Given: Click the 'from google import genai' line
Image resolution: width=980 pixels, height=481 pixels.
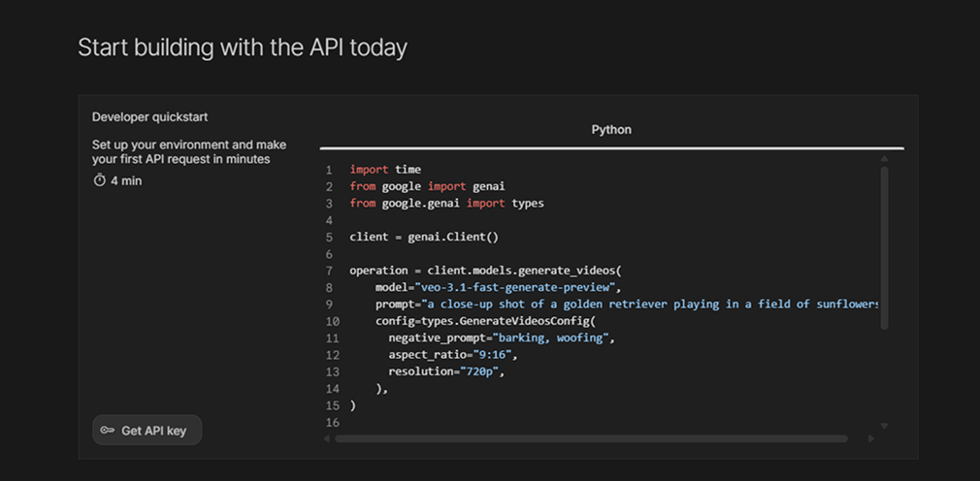Looking at the screenshot, I should 427,186.
